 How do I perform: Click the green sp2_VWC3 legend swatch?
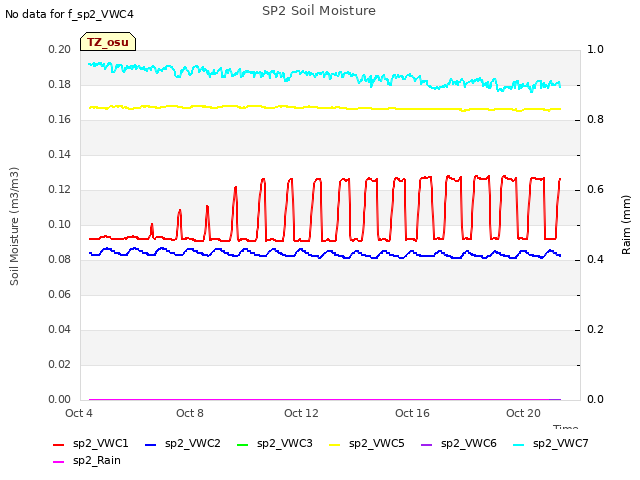pos(242,444)
